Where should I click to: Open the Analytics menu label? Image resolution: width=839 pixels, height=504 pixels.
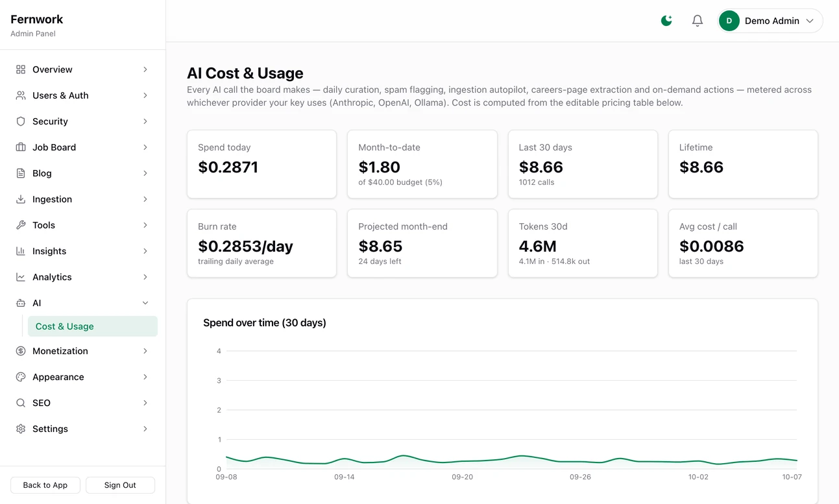click(x=52, y=277)
